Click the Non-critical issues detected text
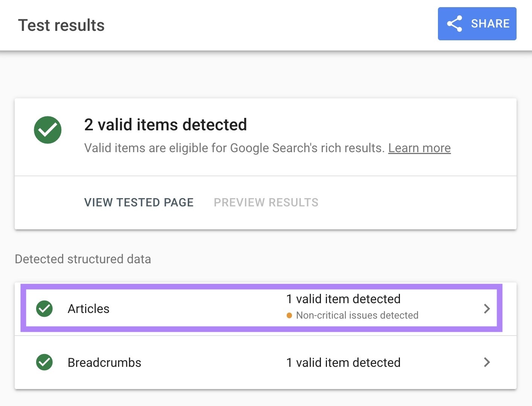Screen dimensions: 532x406 (x=357, y=315)
